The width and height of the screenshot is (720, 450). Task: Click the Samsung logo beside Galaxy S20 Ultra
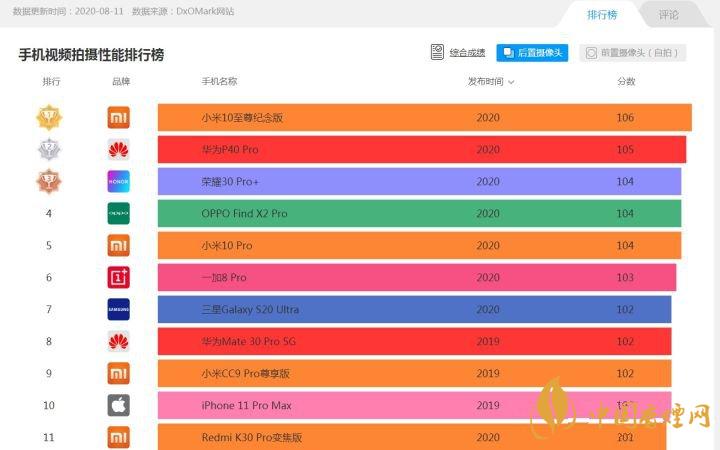click(x=119, y=309)
